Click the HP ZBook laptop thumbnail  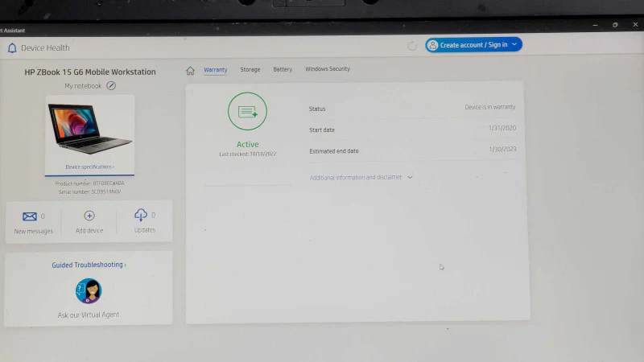pyautogui.click(x=90, y=129)
